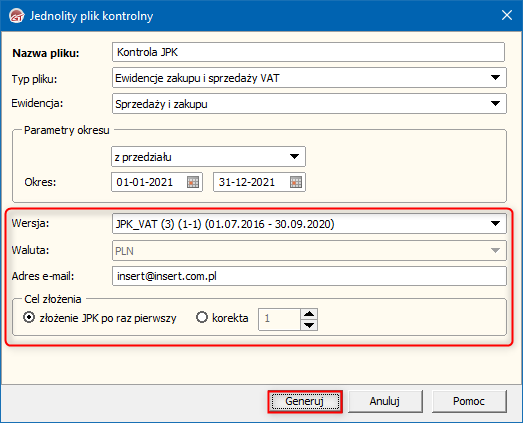Select the 'korekta' radio button

202,318
